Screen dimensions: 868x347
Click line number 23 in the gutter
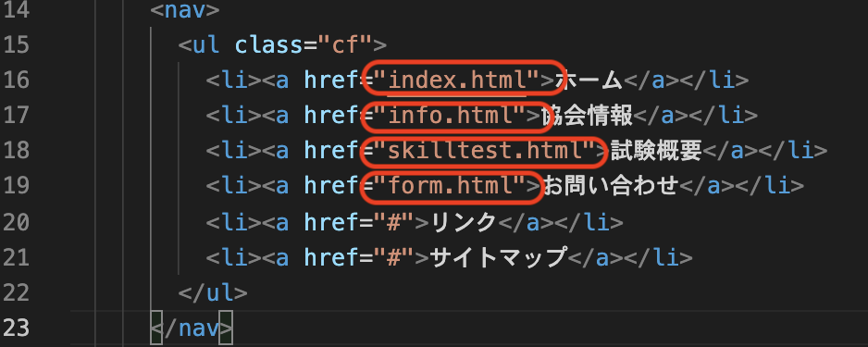(x=15, y=328)
